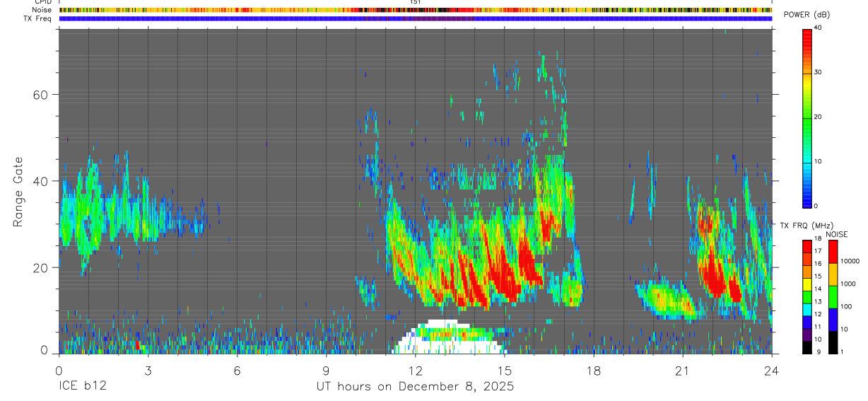Click the '20' label on the POWER colorbar
868x401 pixels.
pos(819,117)
